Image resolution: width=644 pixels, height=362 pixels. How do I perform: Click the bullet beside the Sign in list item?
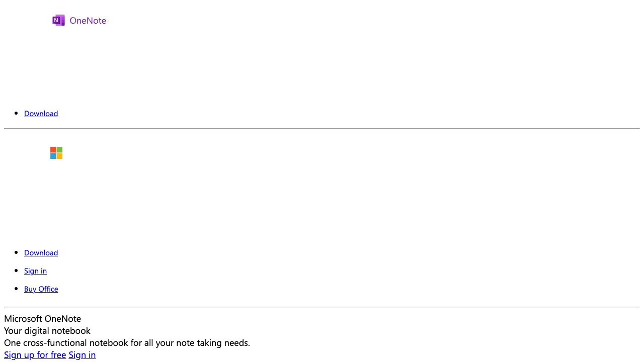17,270
